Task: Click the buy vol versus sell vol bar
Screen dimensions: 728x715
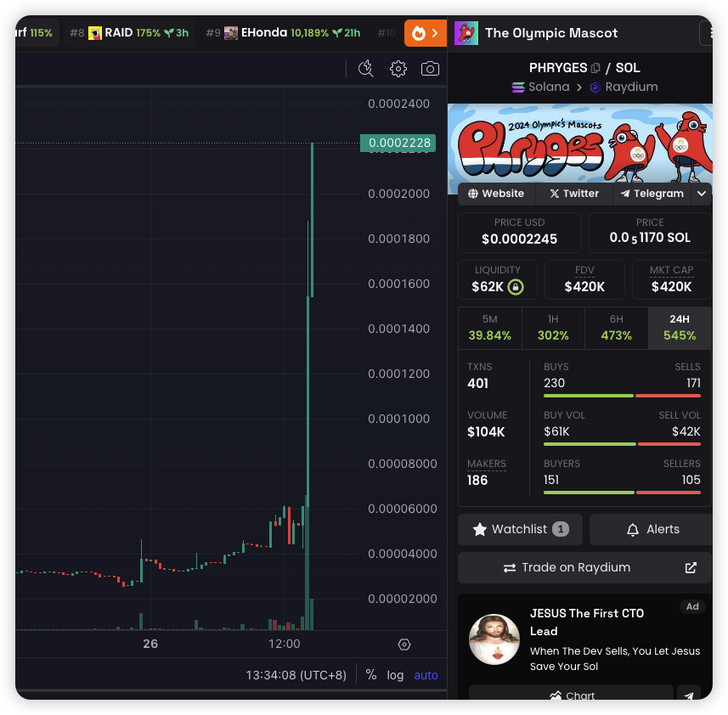Action: click(x=622, y=444)
